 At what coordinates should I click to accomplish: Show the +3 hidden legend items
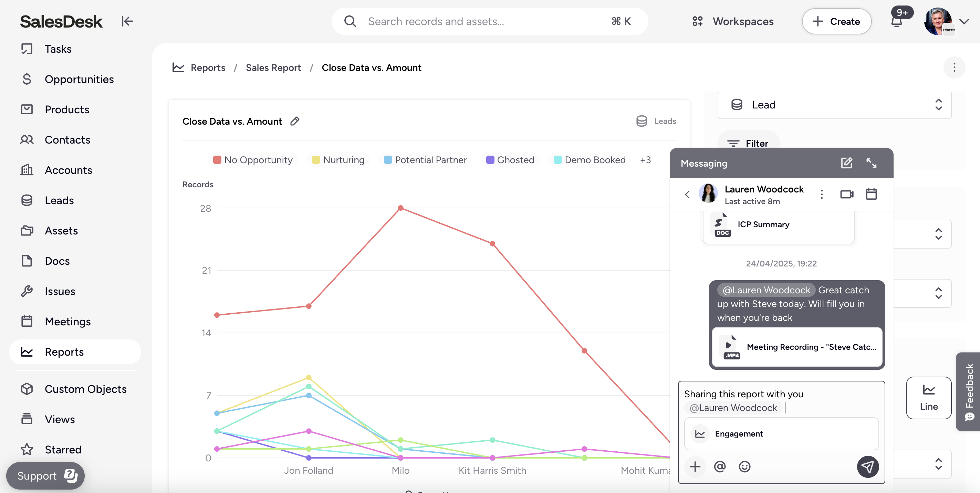tap(645, 160)
